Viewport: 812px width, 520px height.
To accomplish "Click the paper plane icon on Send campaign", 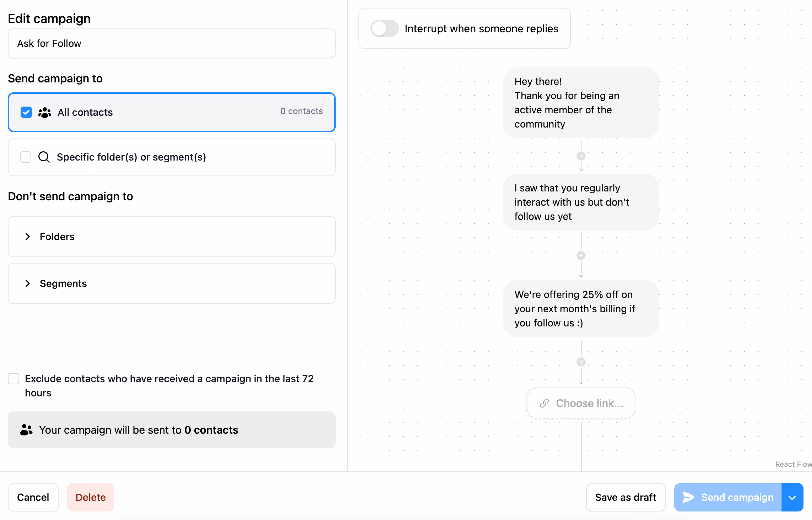I will (x=688, y=497).
